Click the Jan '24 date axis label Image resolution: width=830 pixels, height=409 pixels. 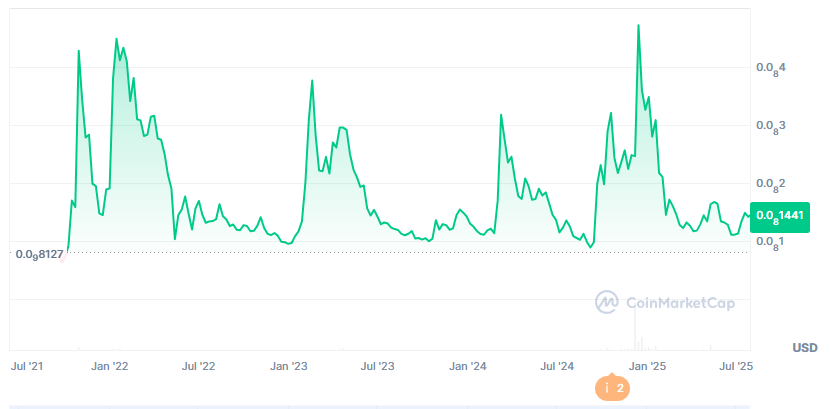(467, 366)
